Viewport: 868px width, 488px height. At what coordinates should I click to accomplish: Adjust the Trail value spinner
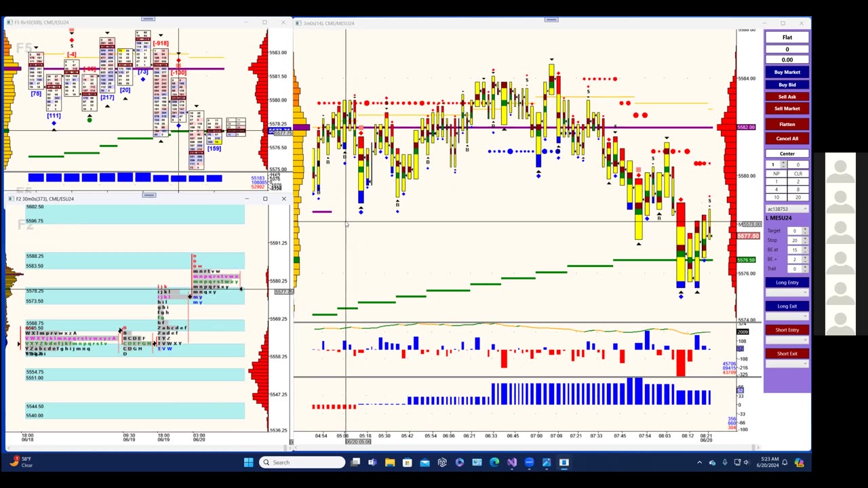pos(805,269)
